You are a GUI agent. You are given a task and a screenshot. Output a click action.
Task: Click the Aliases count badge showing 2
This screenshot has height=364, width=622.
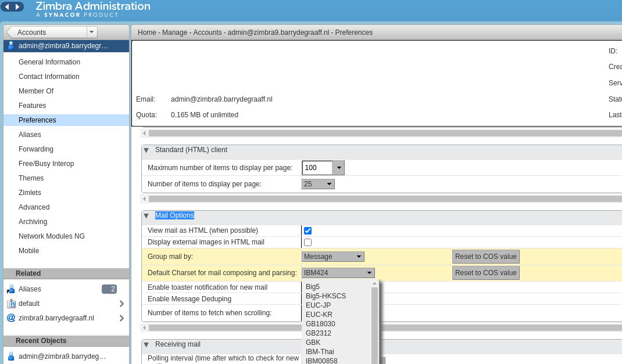109,289
